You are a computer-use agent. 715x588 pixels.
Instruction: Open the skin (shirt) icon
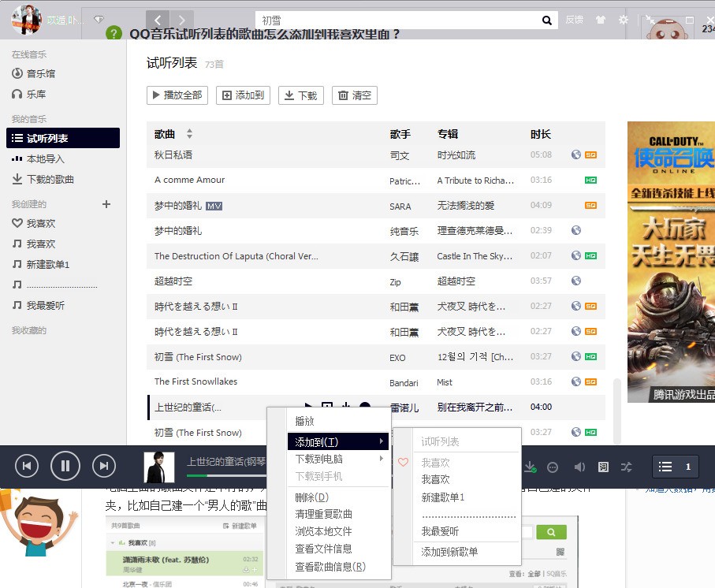pyautogui.click(x=601, y=20)
